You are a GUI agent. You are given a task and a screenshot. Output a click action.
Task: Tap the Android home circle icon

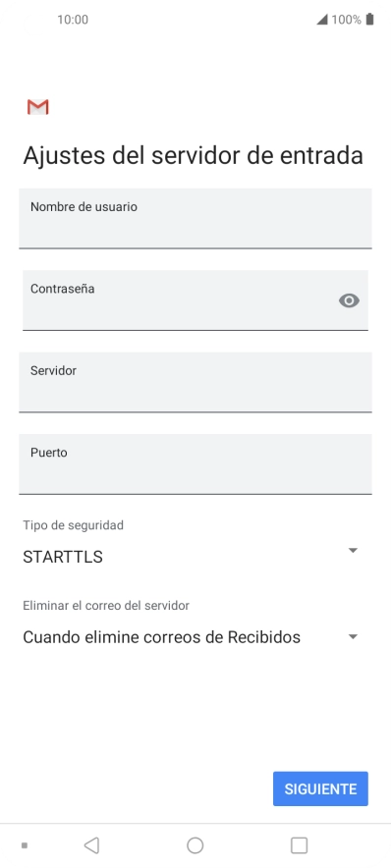(x=195, y=845)
